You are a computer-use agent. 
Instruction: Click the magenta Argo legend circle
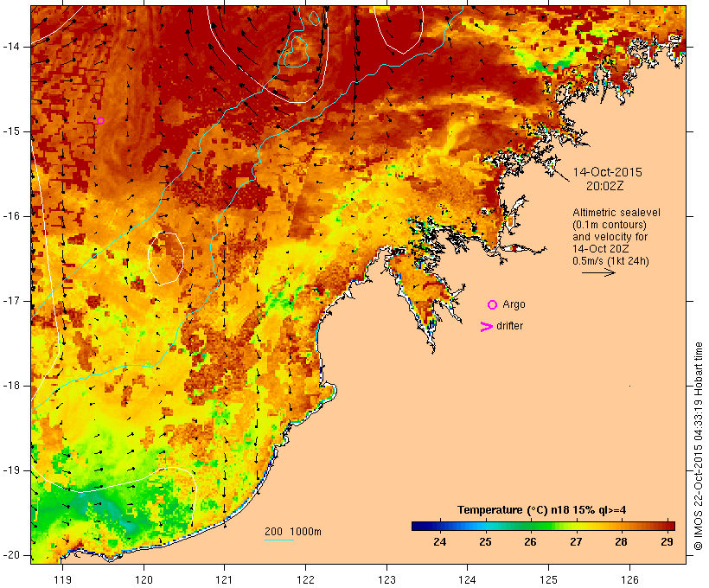tap(493, 305)
